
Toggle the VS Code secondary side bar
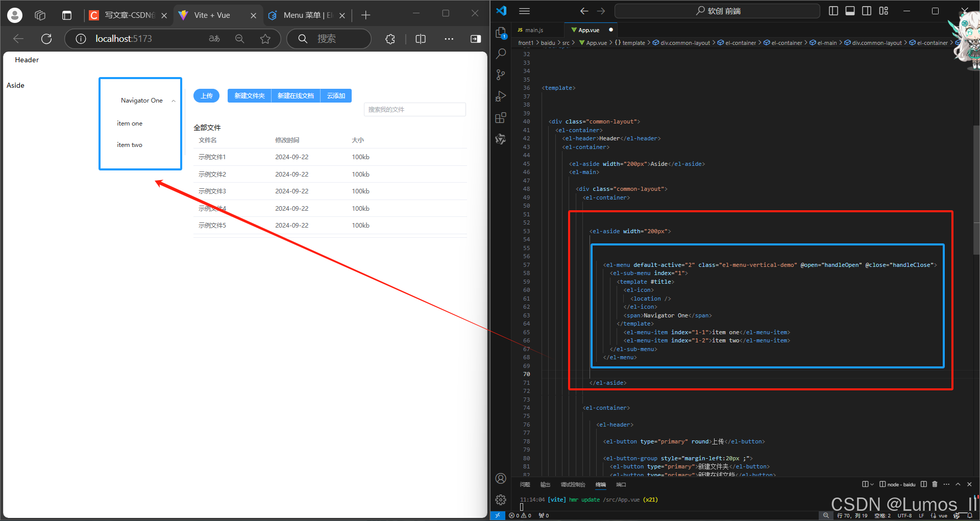coord(867,11)
